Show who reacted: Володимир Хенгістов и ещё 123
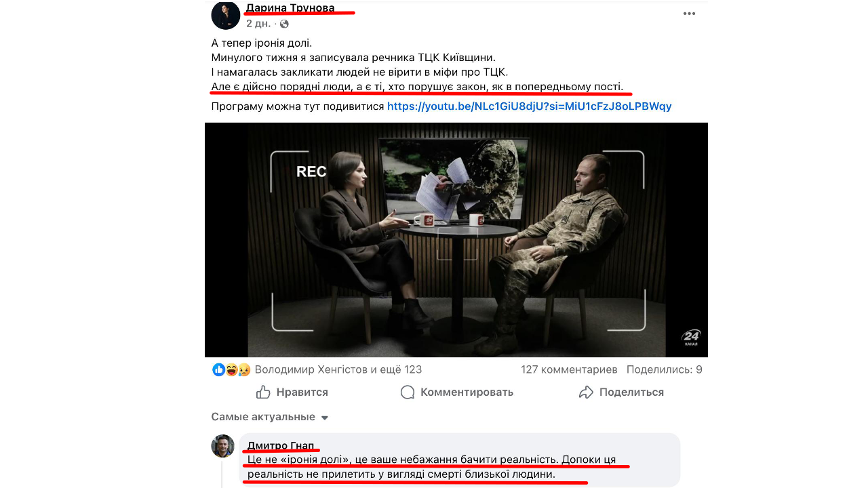This screenshot has width=868, height=488. click(338, 369)
